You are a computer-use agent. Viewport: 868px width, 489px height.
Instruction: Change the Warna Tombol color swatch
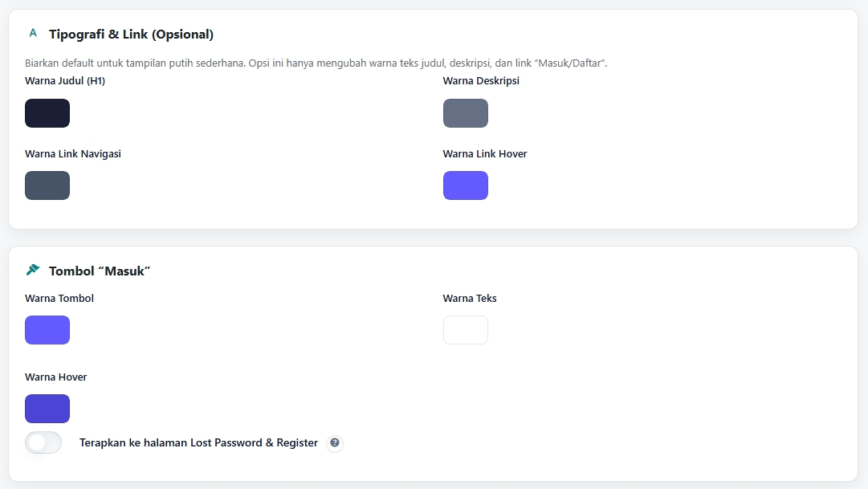tap(47, 330)
